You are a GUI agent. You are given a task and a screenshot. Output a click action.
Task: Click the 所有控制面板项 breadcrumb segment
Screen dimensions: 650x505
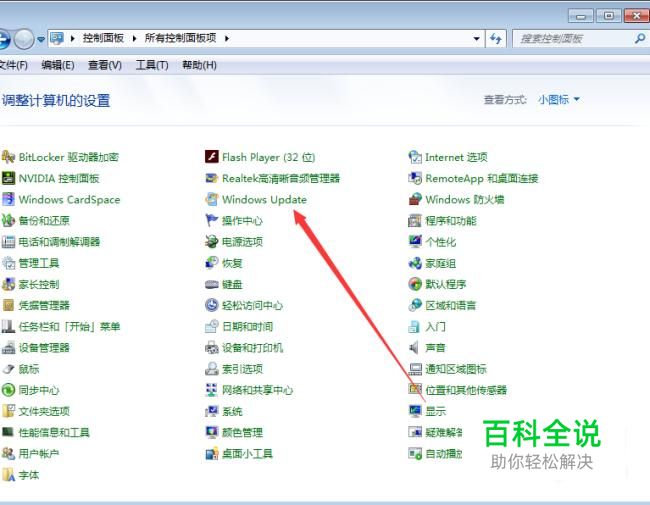click(x=180, y=39)
